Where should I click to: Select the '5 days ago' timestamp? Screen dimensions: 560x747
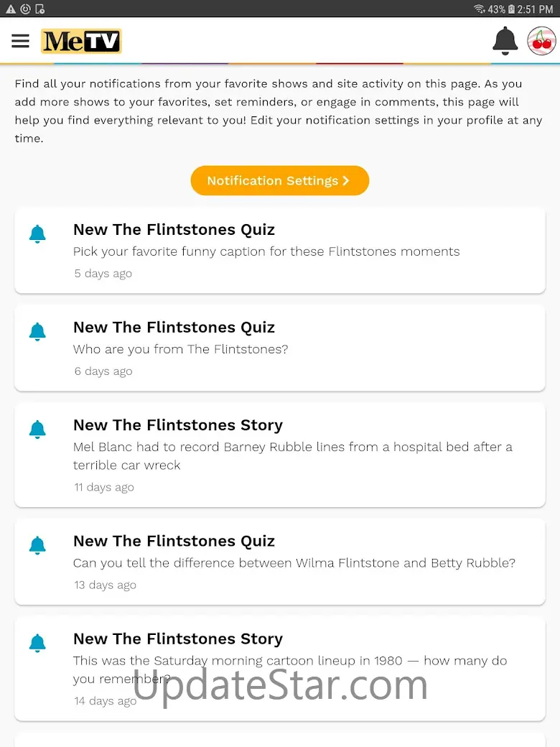pos(103,274)
